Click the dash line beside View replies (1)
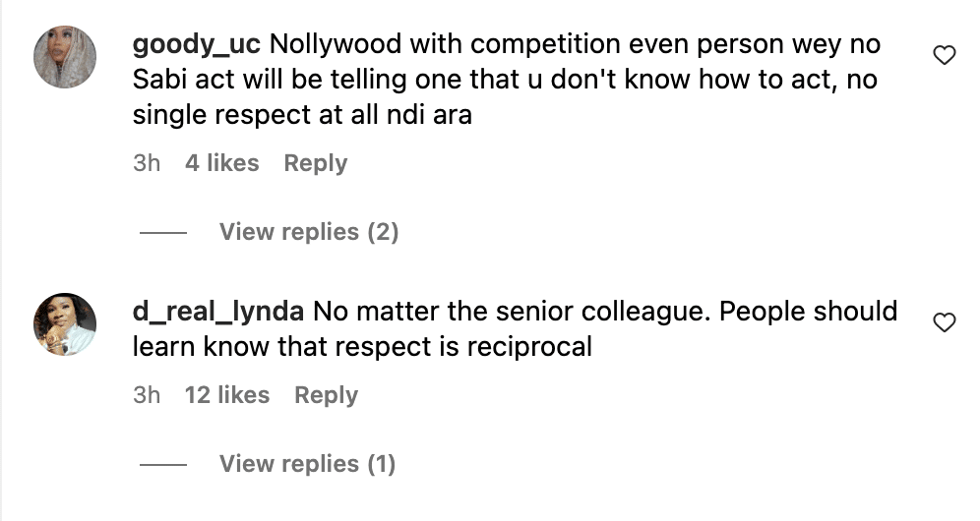980x521 pixels. tap(163, 465)
